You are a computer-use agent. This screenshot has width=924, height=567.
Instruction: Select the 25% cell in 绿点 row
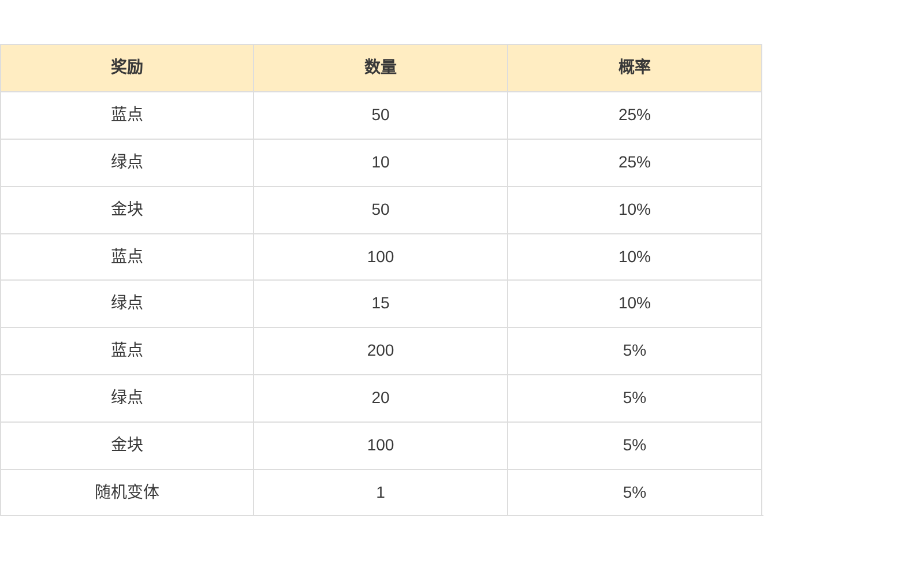point(634,162)
